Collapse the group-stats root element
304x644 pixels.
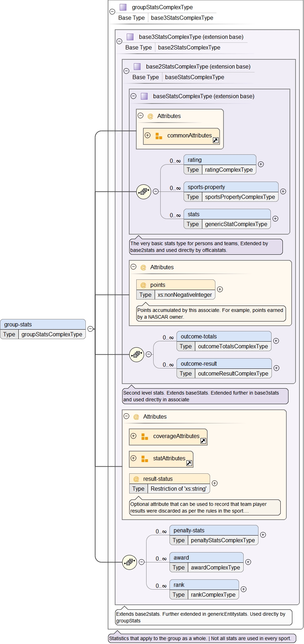click(90, 329)
